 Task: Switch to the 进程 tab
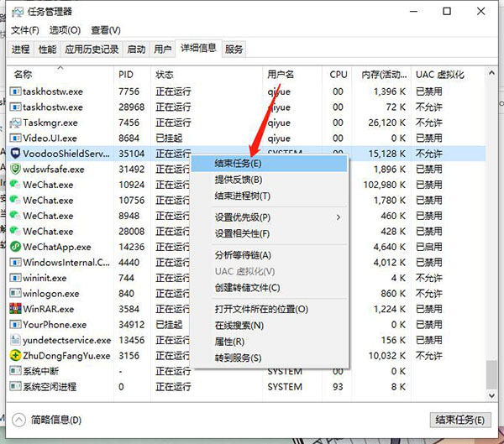click(20, 50)
